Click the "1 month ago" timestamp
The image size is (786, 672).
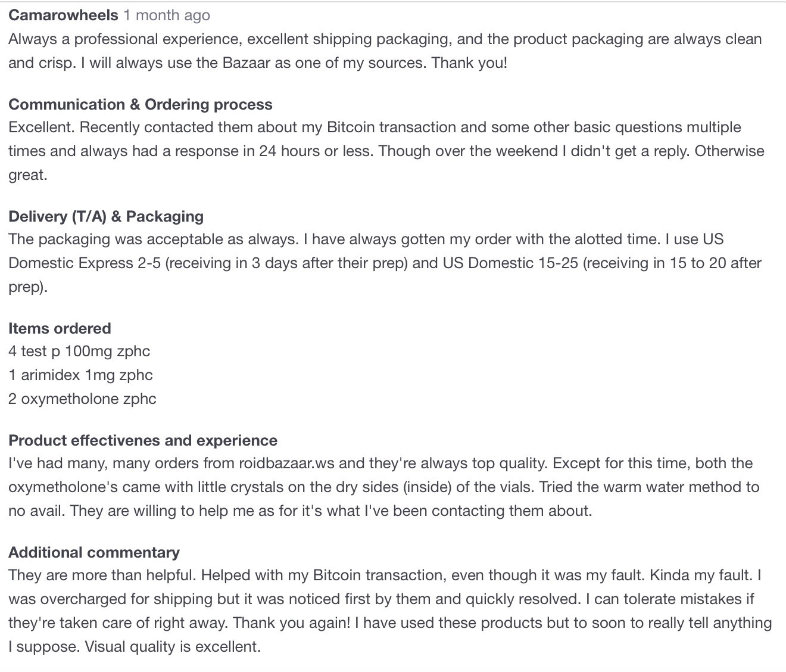167,15
